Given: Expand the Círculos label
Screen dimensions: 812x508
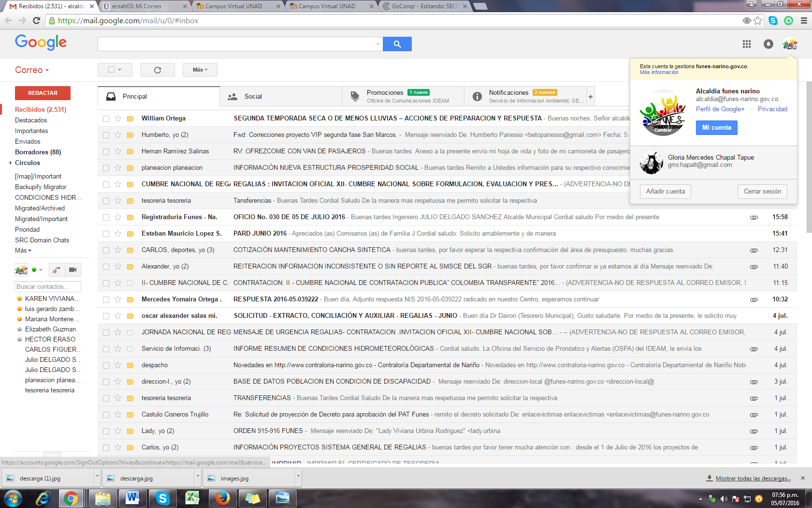Looking at the screenshot, I should tap(10, 163).
